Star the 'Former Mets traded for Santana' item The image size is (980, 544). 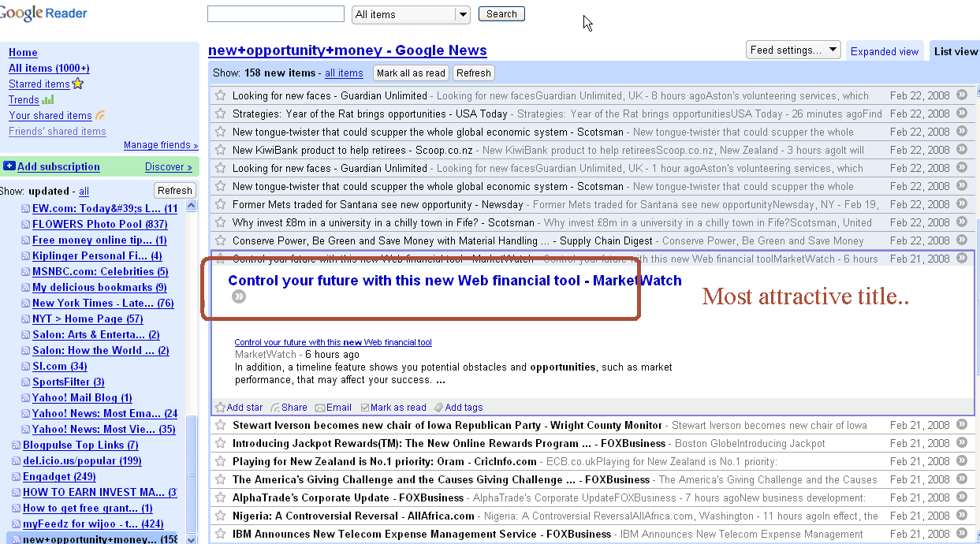pyautogui.click(x=221, y=204)
